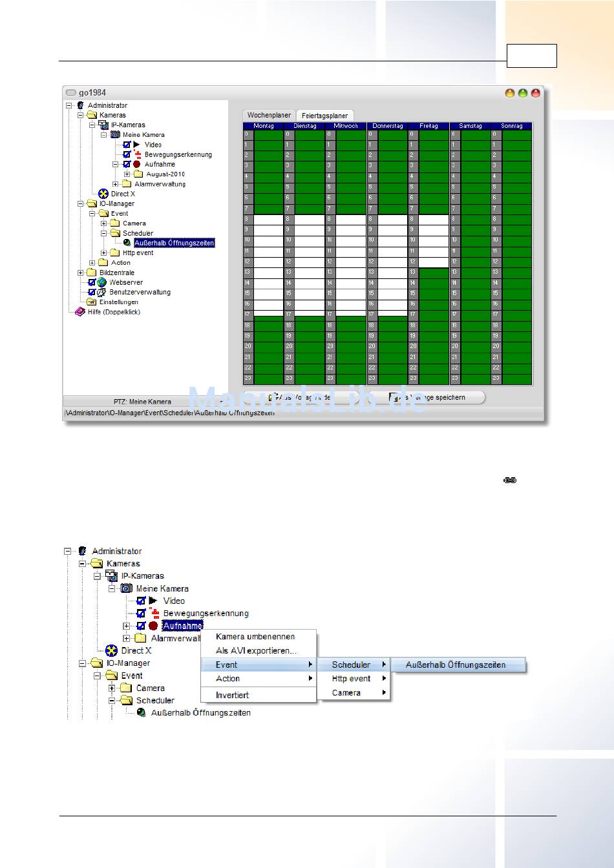Select Außerhalb Öffnungszeiten in the flyout submenu
The height and width of the screenshot is (868, 614).
(458, 665)
